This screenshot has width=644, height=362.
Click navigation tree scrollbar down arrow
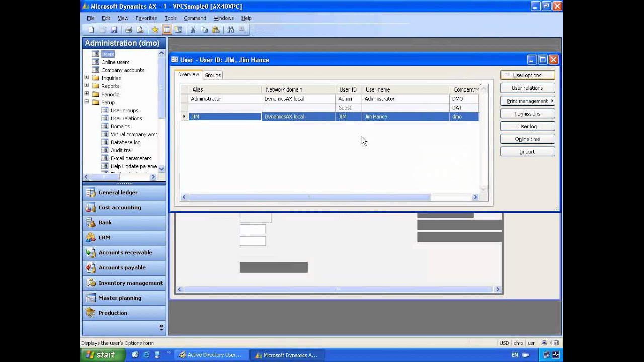point(161,169)
